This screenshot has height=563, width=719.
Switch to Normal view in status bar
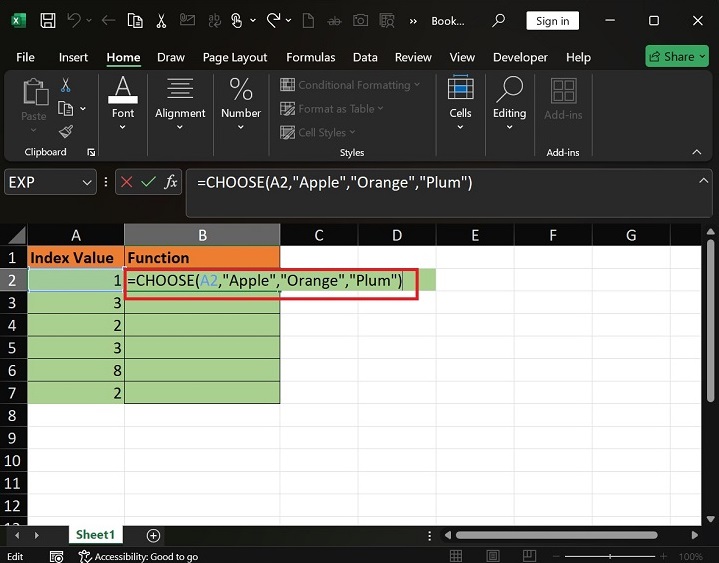(x=456, y=556)
